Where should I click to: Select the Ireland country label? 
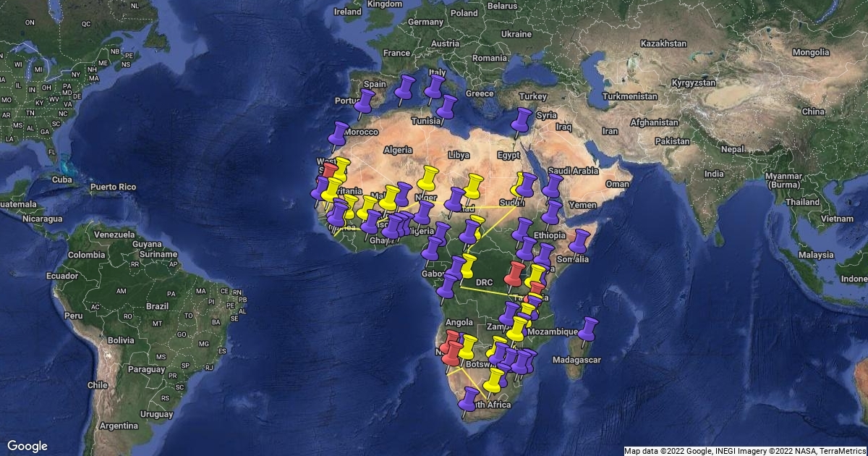(347, 12)
